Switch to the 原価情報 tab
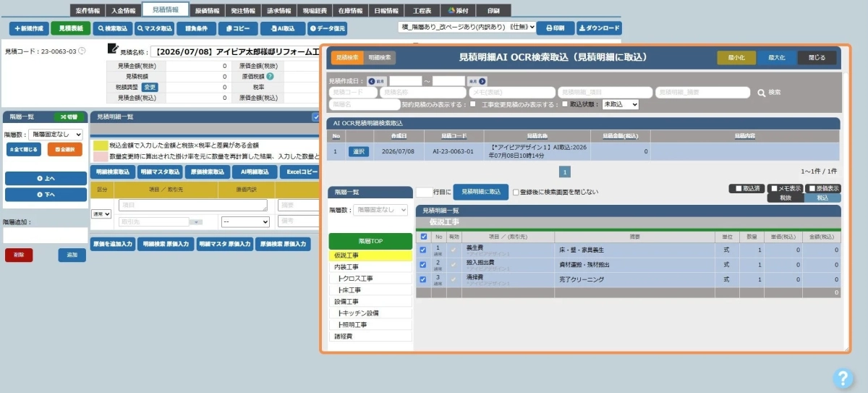Image resolution: width=868 pixels, height=393 pixels. [208, 11]
